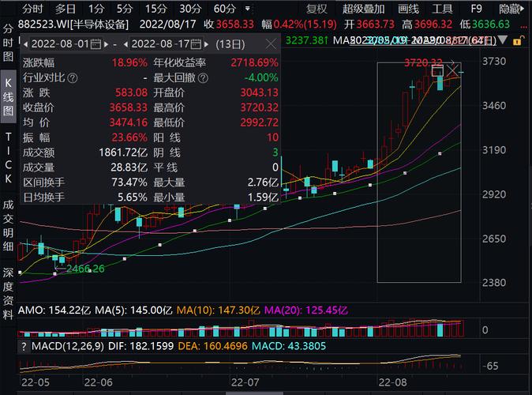This screenshot has width=532, height=395.
Task: Open 成交明细 trade details in left sidebar
Action: click(8, 225)
